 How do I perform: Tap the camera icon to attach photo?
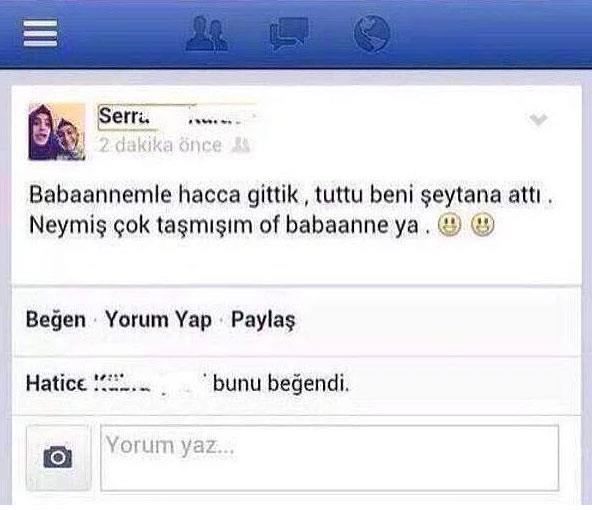tap(58, 457)
